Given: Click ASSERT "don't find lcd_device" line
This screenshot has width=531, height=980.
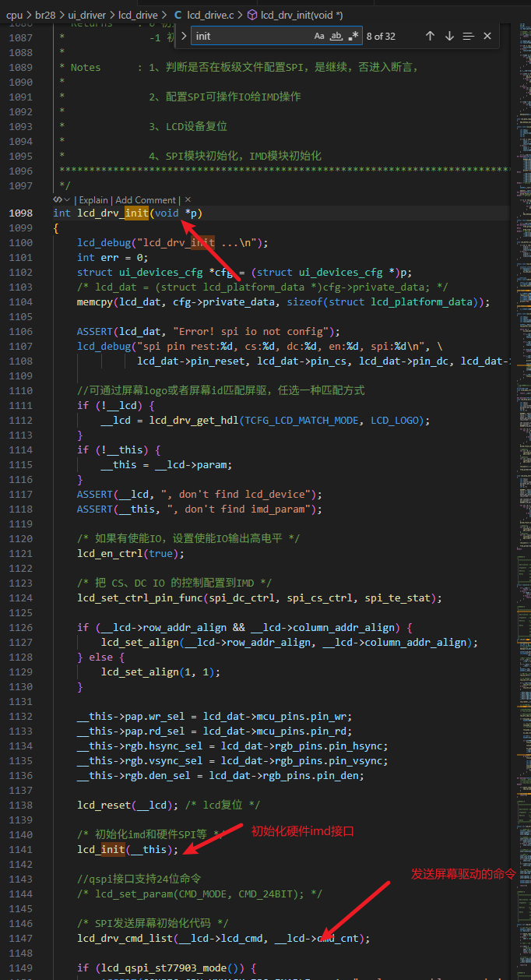Looking at the screenshot, I should [199, 494].
